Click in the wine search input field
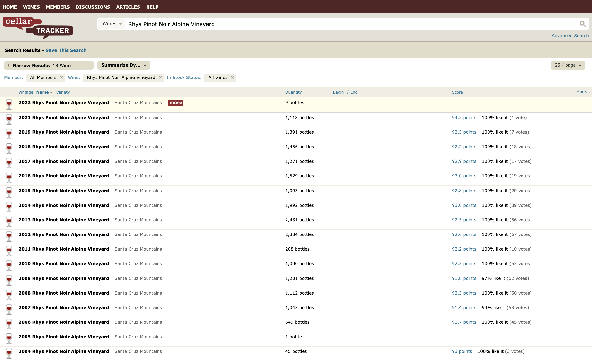Viewport: 592px width, 364px height. (351, 24)
